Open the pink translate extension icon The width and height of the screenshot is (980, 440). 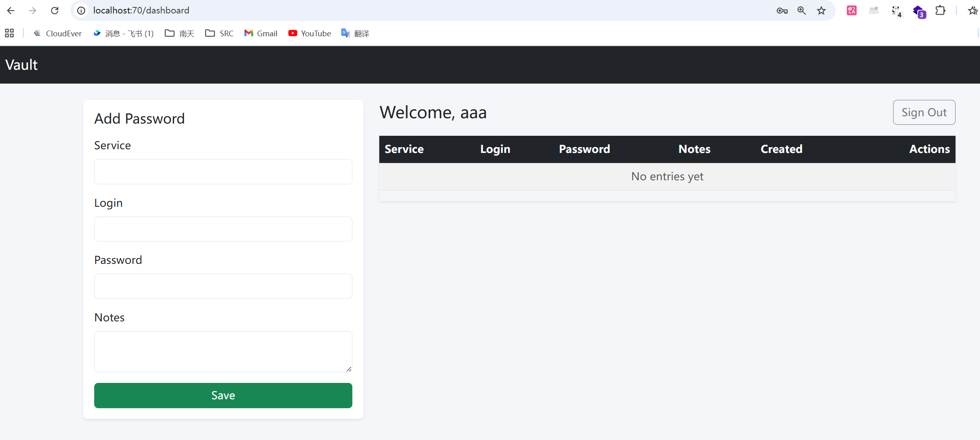(852, 11)
